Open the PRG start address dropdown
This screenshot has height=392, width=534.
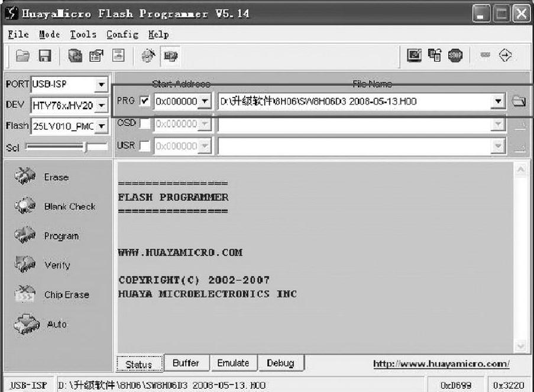tap(205, 101)
